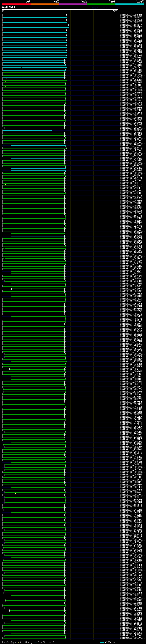146x644 pixels.
Task: Select hit label UniRef100_C5KKG0
Action: tap(131, 145)
